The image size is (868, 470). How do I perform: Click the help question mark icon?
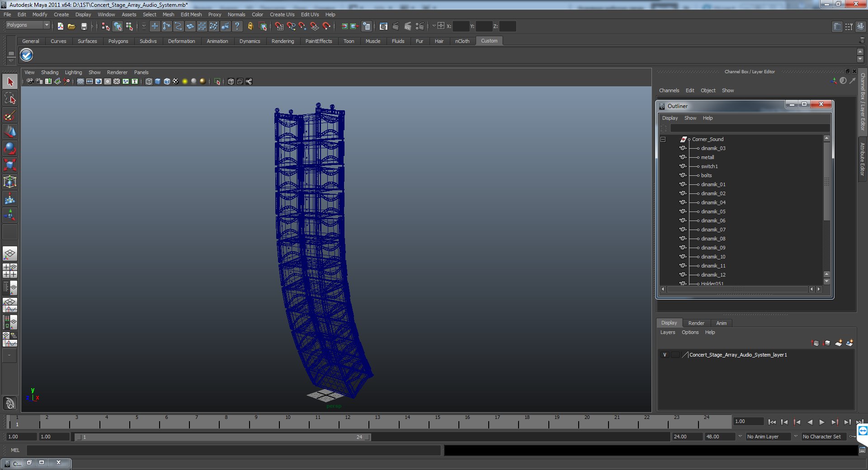click(x=237, y=26)
